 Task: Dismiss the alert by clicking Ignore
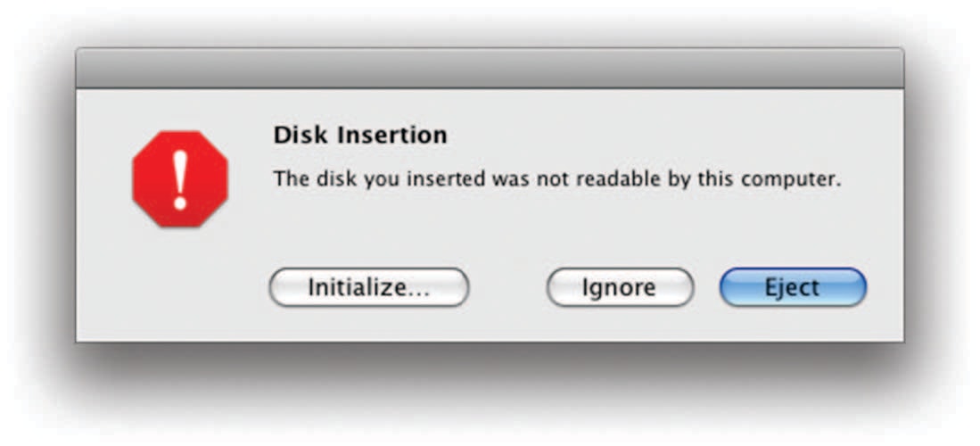619,288
